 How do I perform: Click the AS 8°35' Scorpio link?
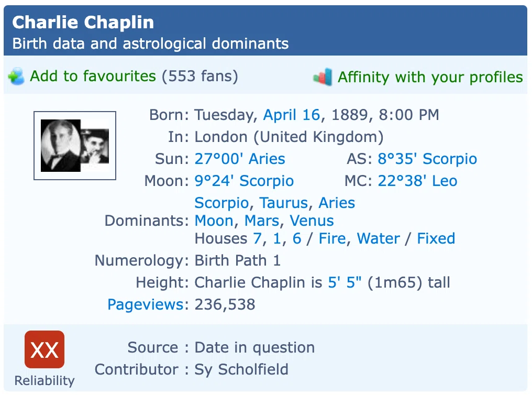(427, 159)
